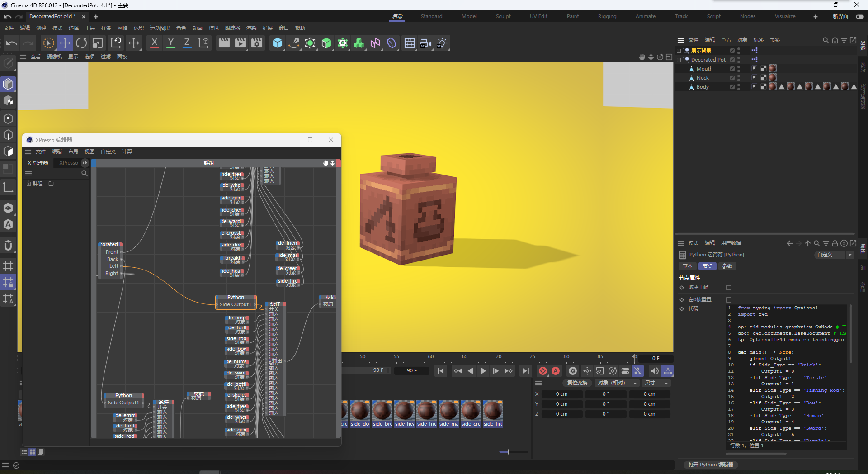868x474 pixels.
Task: Select the 基本 attribute tab button
Action: [688, 266]
